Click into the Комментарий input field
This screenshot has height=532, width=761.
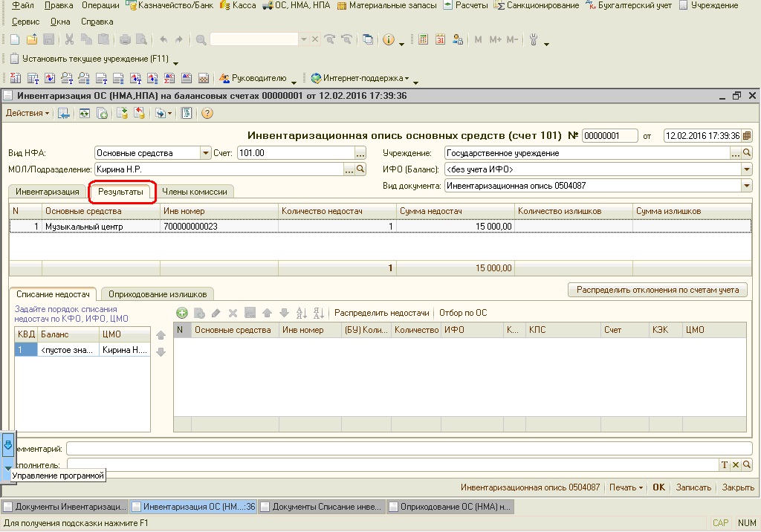coord(409,449)
